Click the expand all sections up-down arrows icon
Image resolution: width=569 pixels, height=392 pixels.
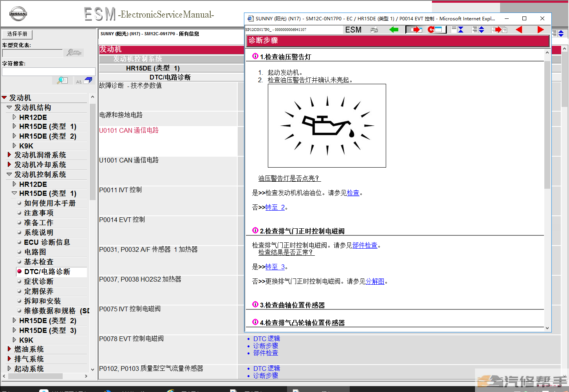[x=478, y=30]
